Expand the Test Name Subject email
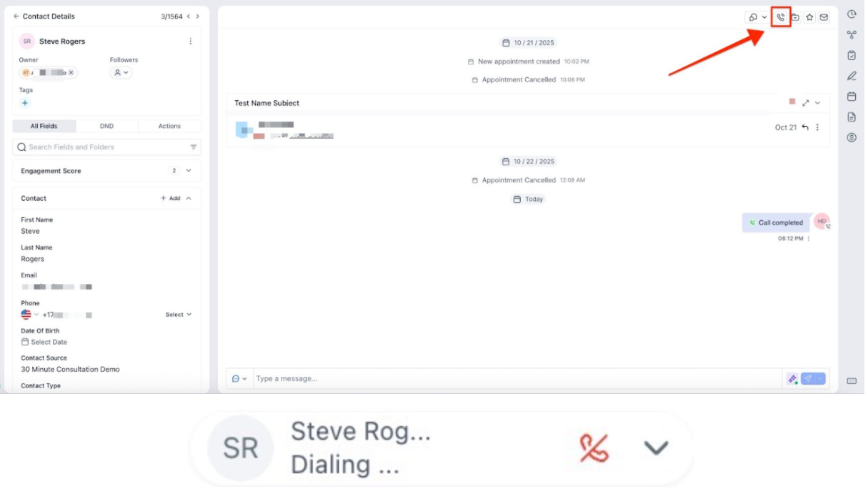 click(806, 103)
